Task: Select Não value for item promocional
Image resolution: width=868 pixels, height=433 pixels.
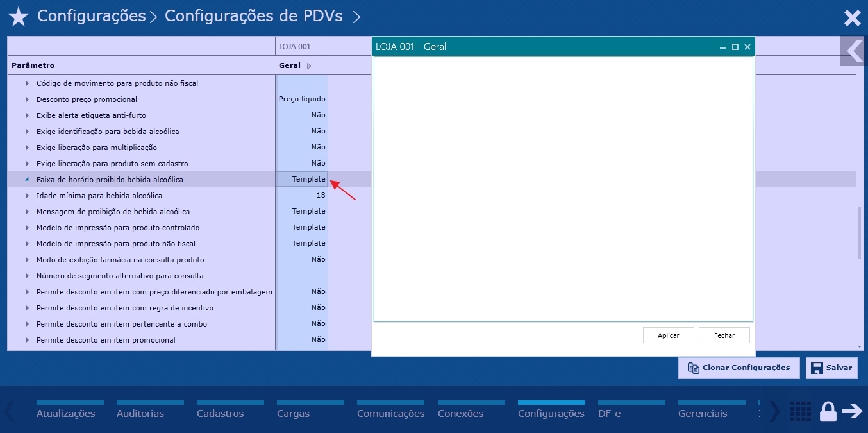Action: pyautogui.click(x=302, y=340)
